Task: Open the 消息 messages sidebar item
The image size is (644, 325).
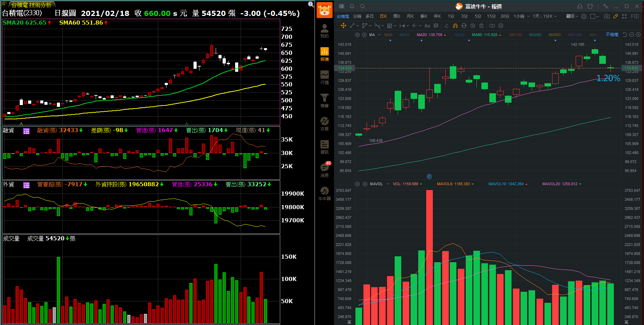Action: pos(324,170)
